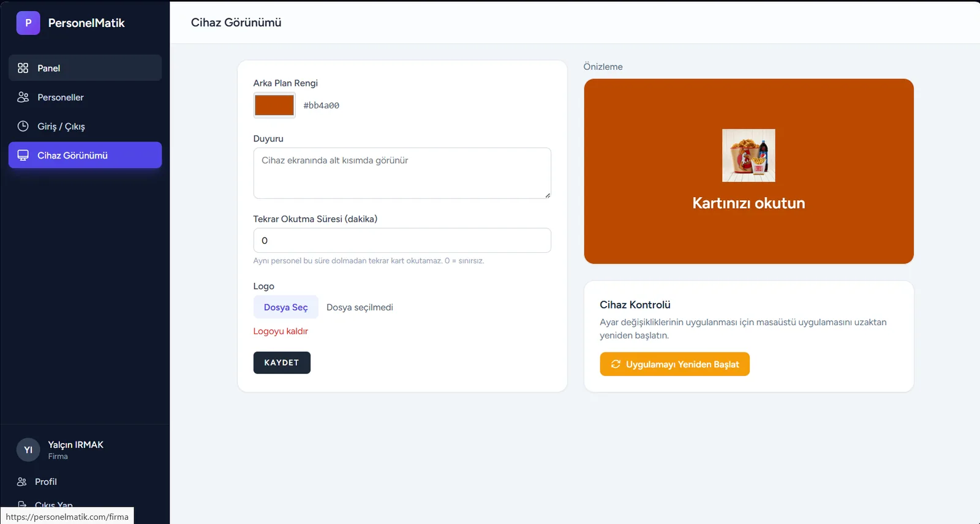Open the Panel menu item

pyautogui.click(x=85, y=68)
